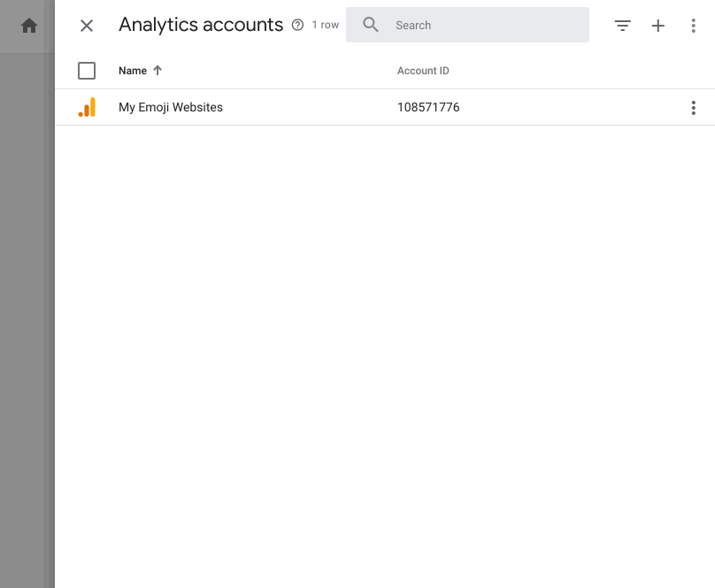
Task: Open the My Emoji Websites row actions menu
Action: click(x=693, y=108)
